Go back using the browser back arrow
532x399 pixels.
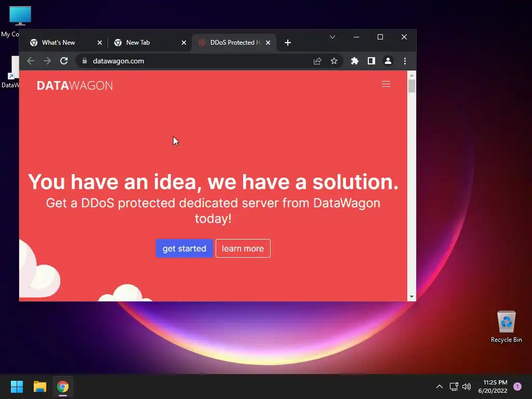31,61
